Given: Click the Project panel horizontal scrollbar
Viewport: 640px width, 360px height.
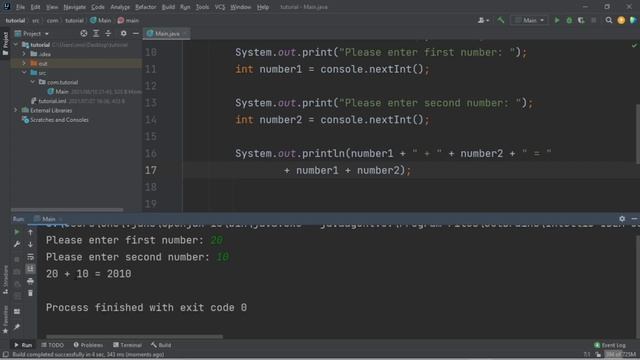Looking at the screenshot, I should [67, 210].
